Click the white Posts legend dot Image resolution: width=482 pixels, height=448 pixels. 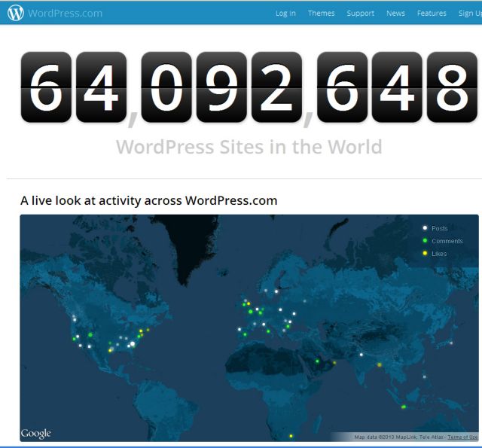pos(426,228)
